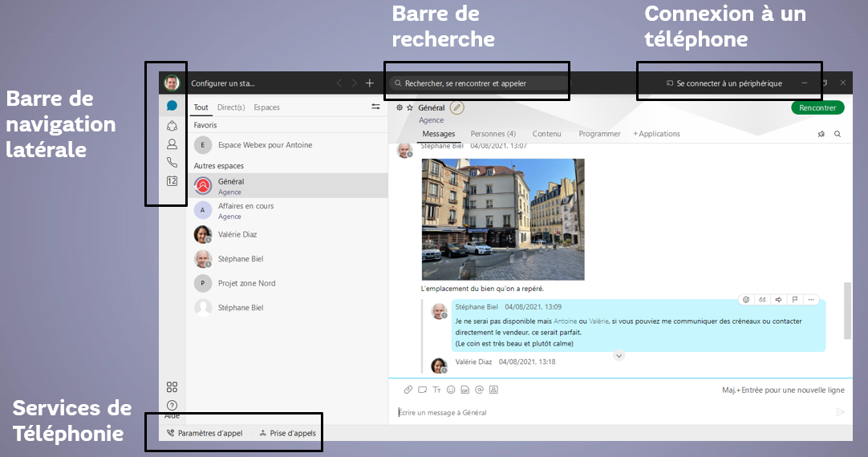
Task: Toggle text formatting Tt option
Action: [436, 390]
